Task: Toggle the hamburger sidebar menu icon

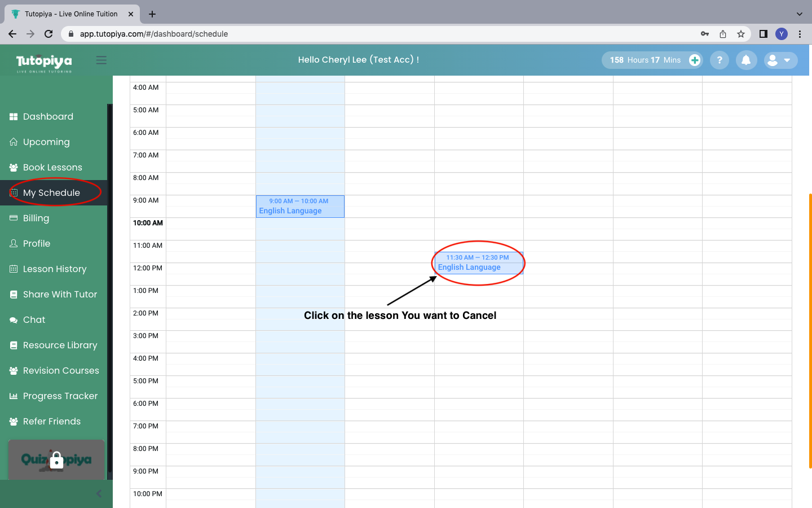Action: pyautogui.click(x=101, y=60)
